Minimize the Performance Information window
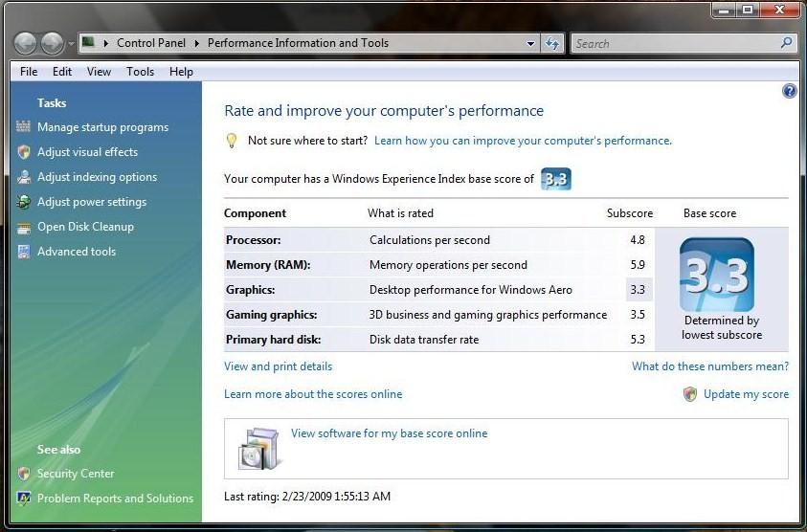The width and height of the screenshot is (807, 532). (725, 10)
